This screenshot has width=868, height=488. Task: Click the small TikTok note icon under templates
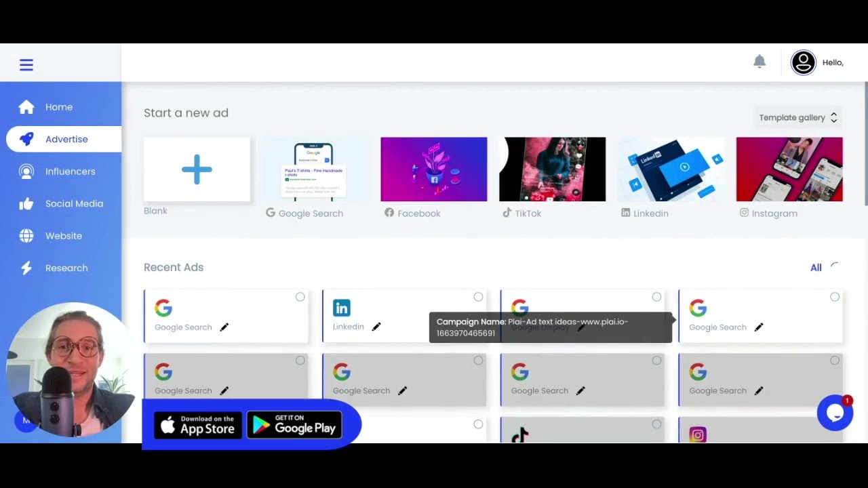point(507,213)
